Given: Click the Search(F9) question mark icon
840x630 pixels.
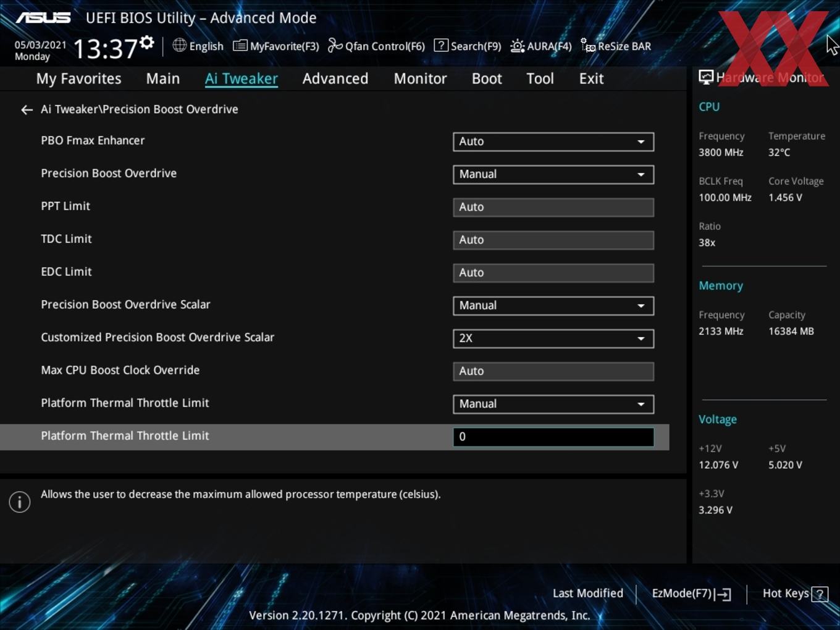Looking at the screenshot, I should [441, 45].
